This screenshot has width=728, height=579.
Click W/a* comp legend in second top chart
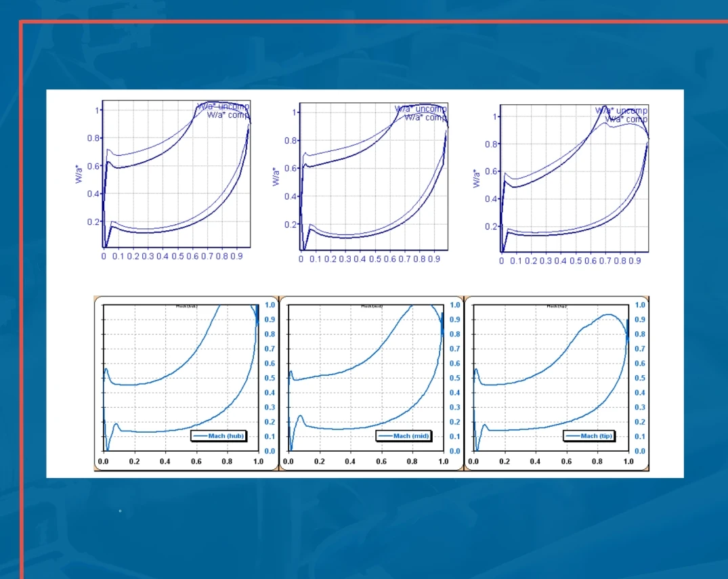pos(425,117)
